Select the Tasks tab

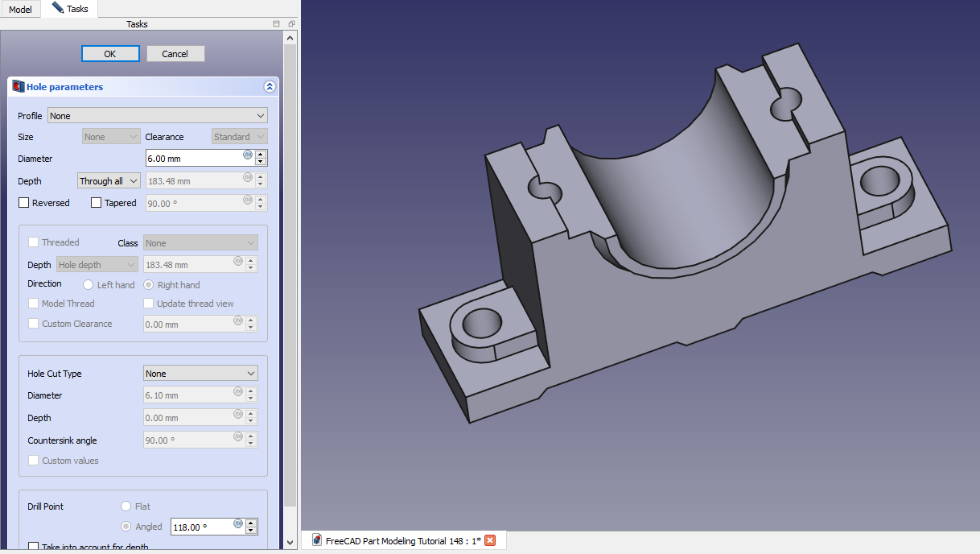71,9
